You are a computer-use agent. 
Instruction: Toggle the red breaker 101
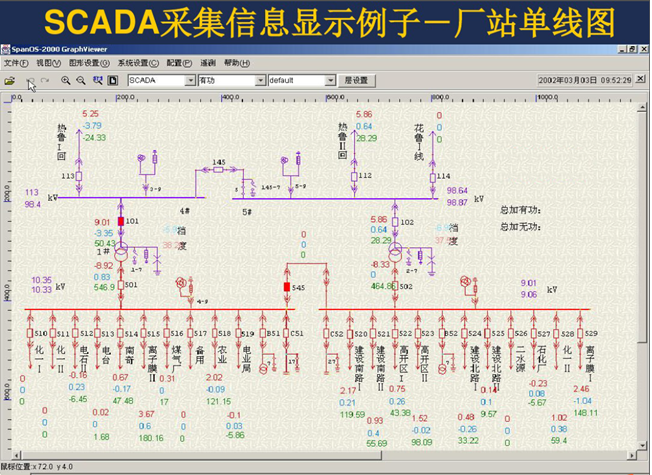point(121,221)
